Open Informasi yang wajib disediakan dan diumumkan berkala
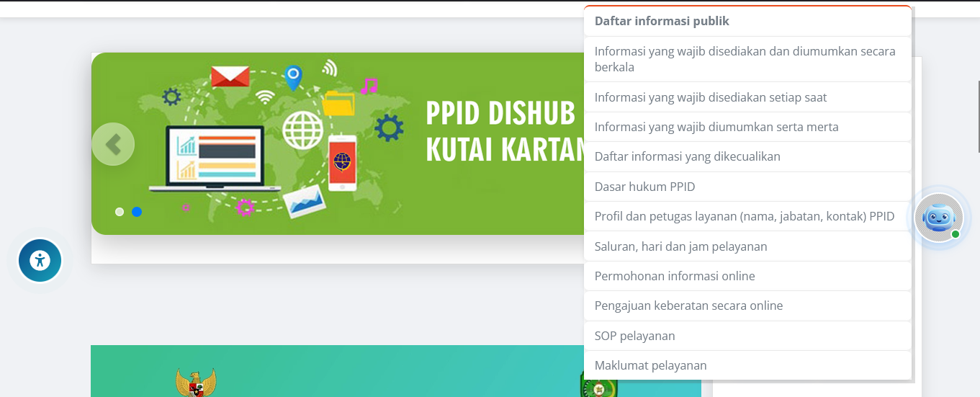This screenshot has height=397, width=980. [x=747, y=59]
